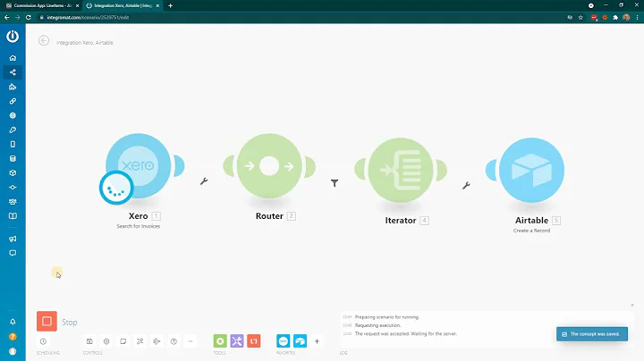
Task: Click the Xero clock trigger badge
Action: pos(116,188)
